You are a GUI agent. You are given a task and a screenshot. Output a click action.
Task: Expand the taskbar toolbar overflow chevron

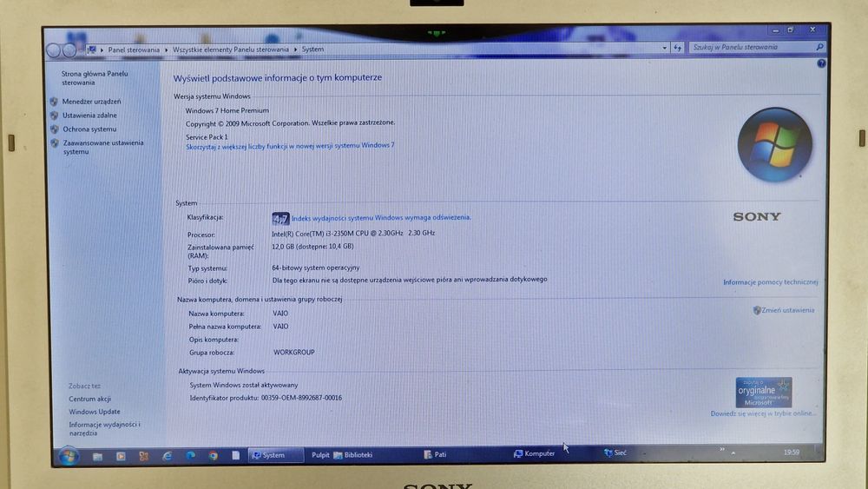point(722,449)
